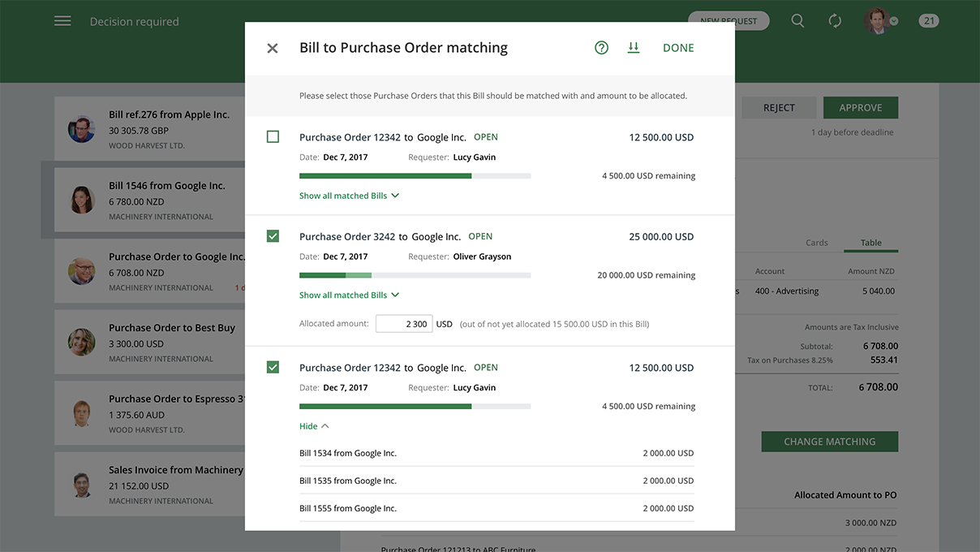Uncheck the second Purchase Order 12342 entry

(273, 366)
